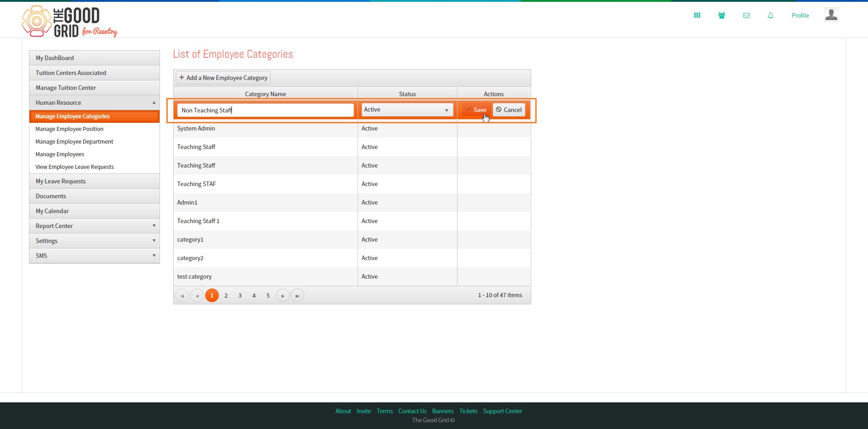Go to next page arrow
Viewport: 868px width, 429px height.
pos(283,296)
